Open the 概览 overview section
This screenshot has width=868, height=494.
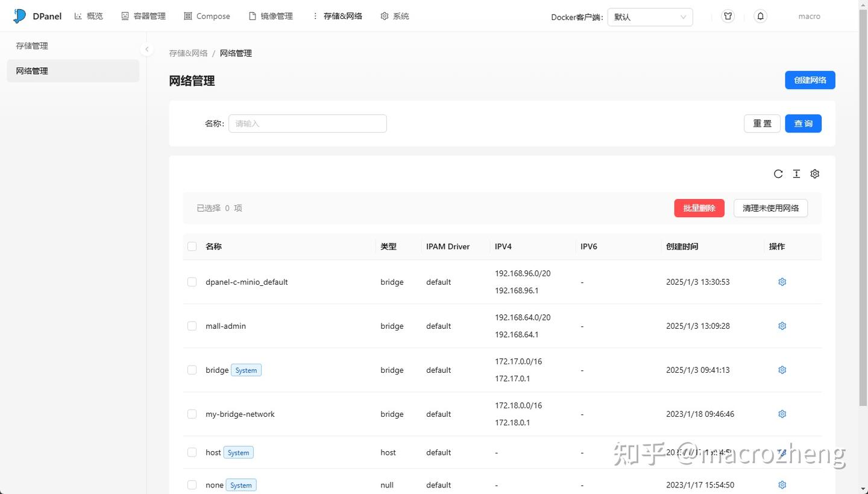(89, 16)
